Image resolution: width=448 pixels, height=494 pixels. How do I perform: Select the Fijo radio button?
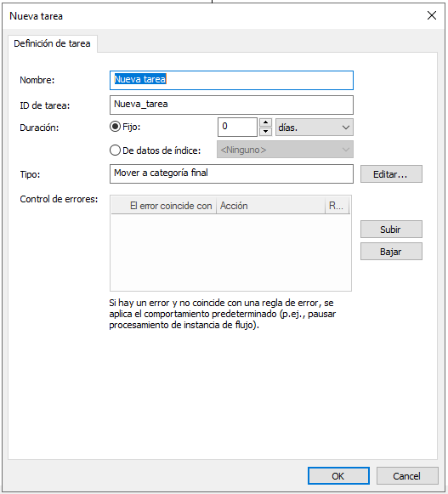(115, 127)
